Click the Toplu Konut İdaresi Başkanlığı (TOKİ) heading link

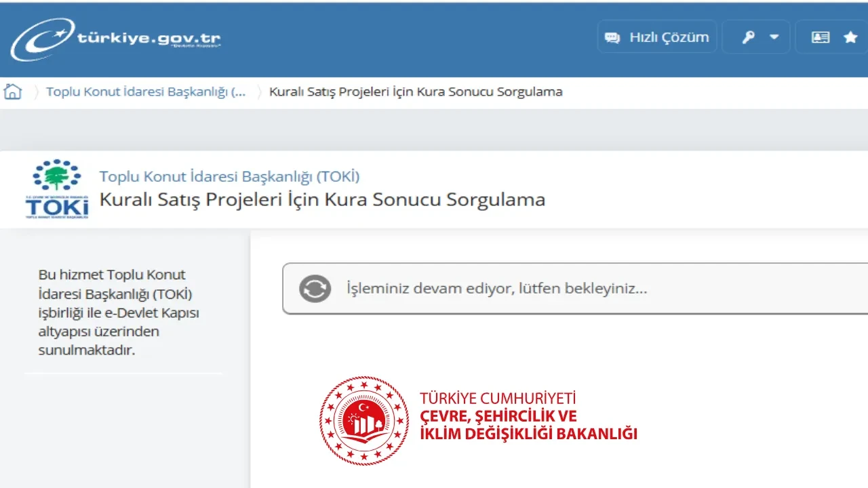point(229,176)
